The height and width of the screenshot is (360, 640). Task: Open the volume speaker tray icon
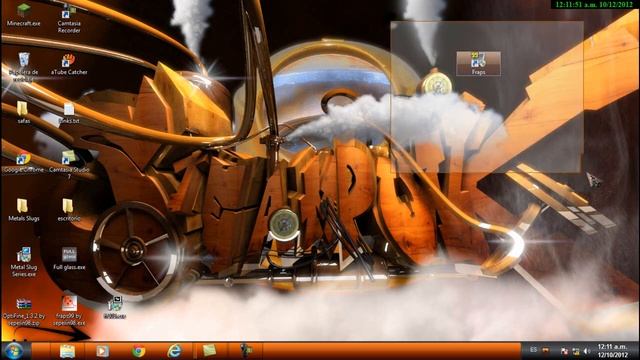click(587, 351)
